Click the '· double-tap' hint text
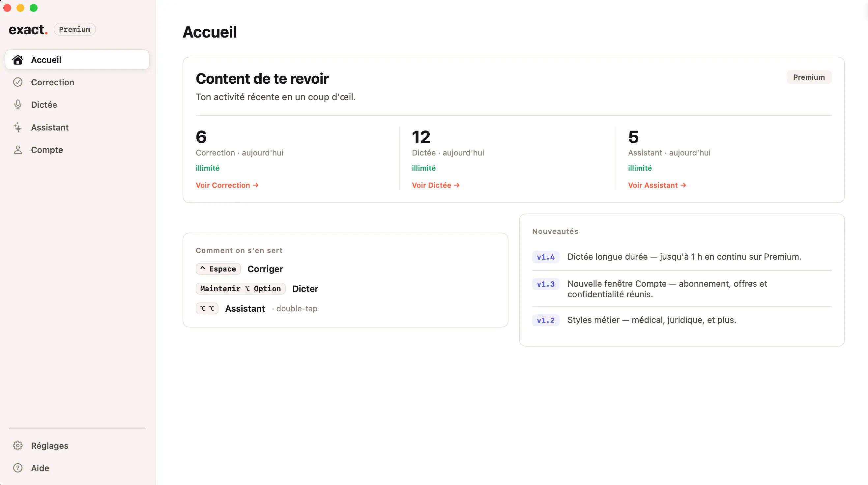The width and height of the screenshot is (868, 485). (x=295, y=308)
